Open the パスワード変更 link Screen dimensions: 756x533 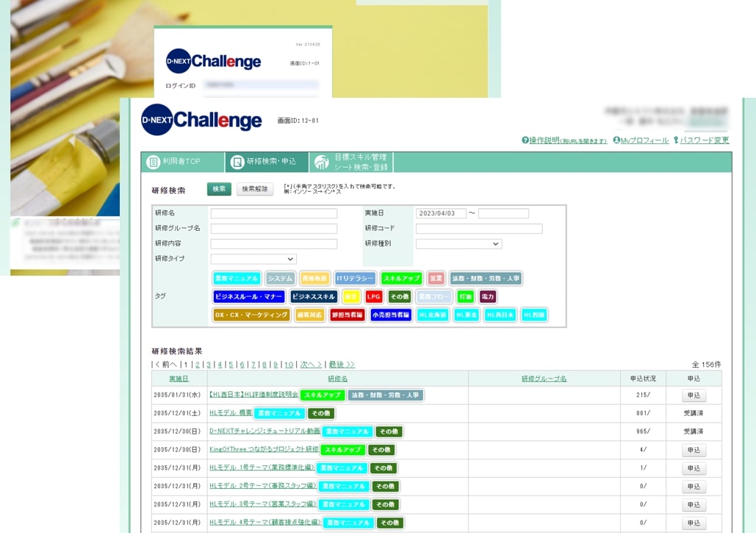point(705,140)
